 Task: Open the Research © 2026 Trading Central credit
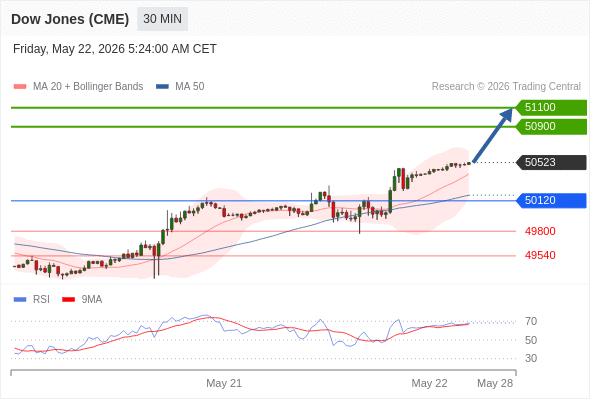506,87
